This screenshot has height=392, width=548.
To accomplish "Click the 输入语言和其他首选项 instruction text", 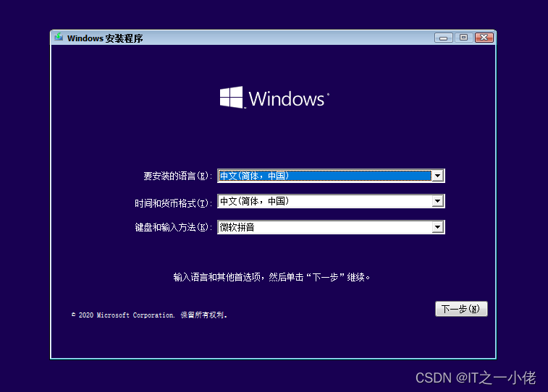I will [272, 277].
